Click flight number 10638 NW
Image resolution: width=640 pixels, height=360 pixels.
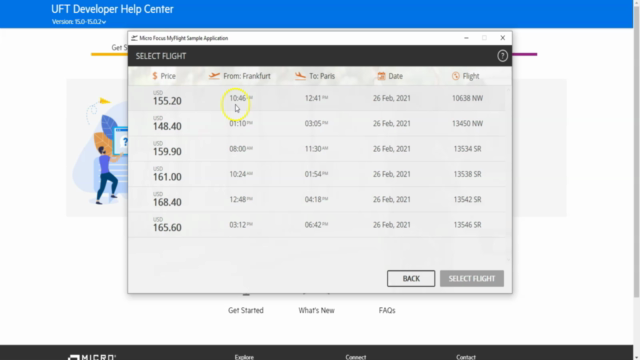coord(467,98)
